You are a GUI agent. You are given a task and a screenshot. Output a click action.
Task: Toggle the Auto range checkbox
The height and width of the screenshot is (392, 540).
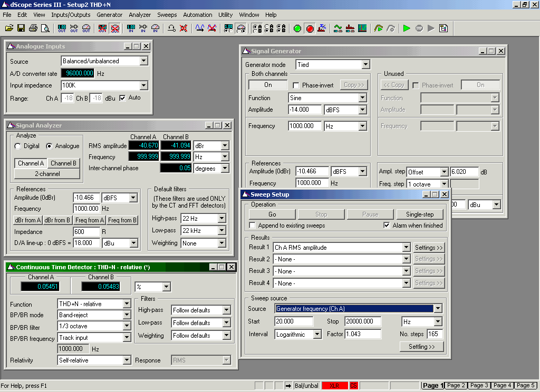point(122,98)
